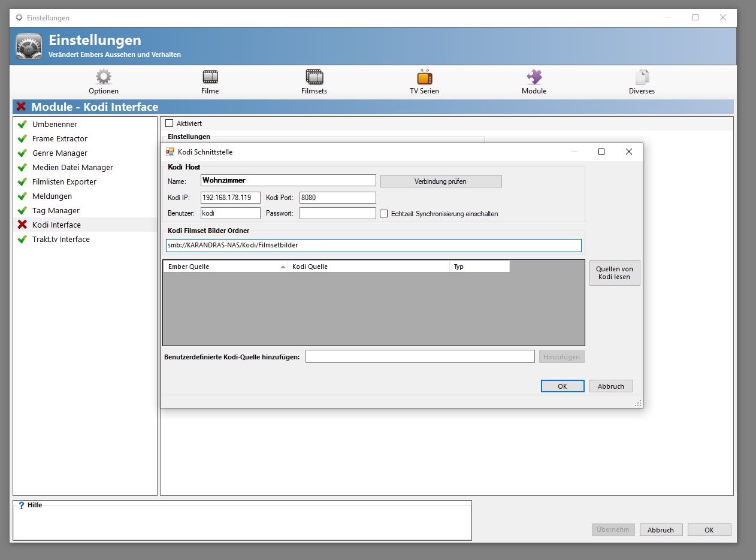Viewport: 756px width, 560px height.
Task: Sort by Ember Quelle column arrow
Action: coord(283,267)
